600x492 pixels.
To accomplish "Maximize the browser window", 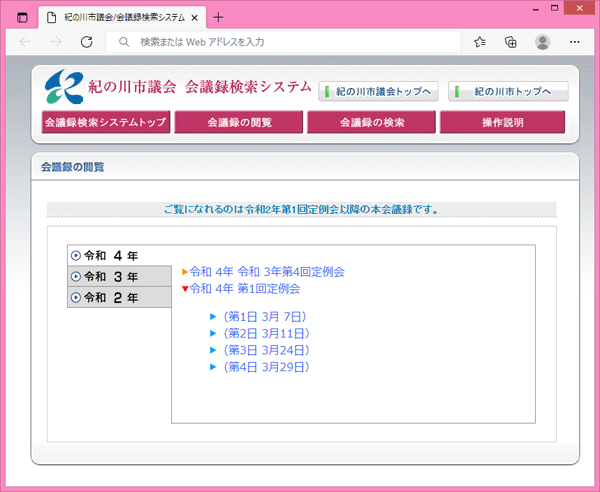I will (554, 8).
